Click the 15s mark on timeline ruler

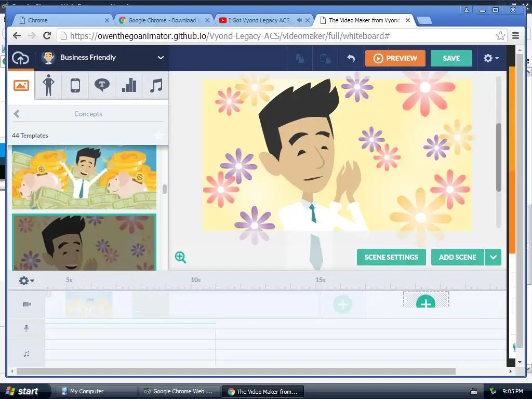click(x=320, y=280)
